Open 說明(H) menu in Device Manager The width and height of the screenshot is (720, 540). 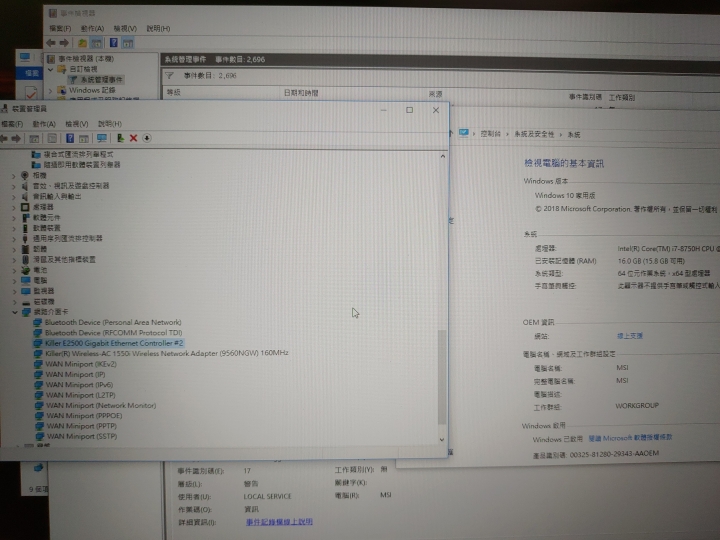click(110, 124)
